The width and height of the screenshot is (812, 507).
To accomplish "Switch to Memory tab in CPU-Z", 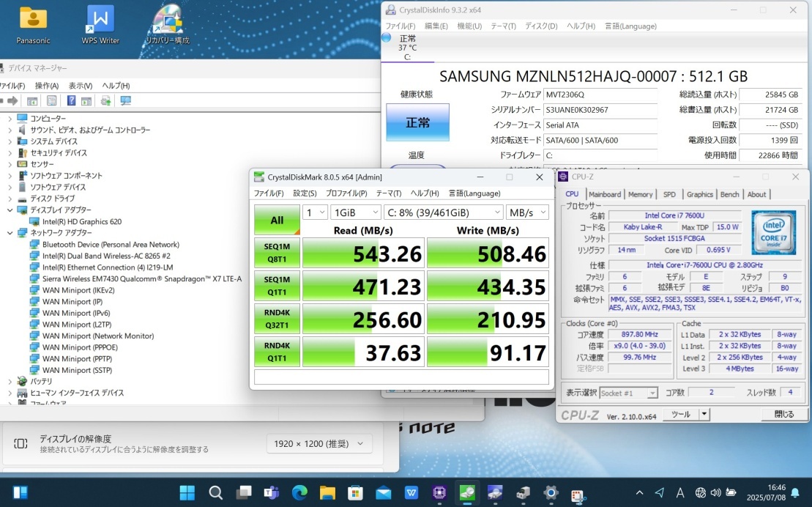I will click(x=640, y=194).
